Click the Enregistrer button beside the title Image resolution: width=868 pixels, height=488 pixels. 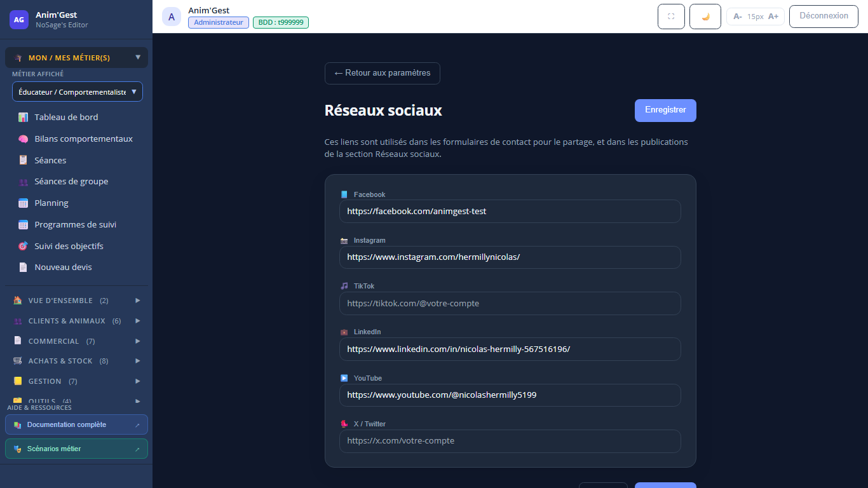coord(665,110)
